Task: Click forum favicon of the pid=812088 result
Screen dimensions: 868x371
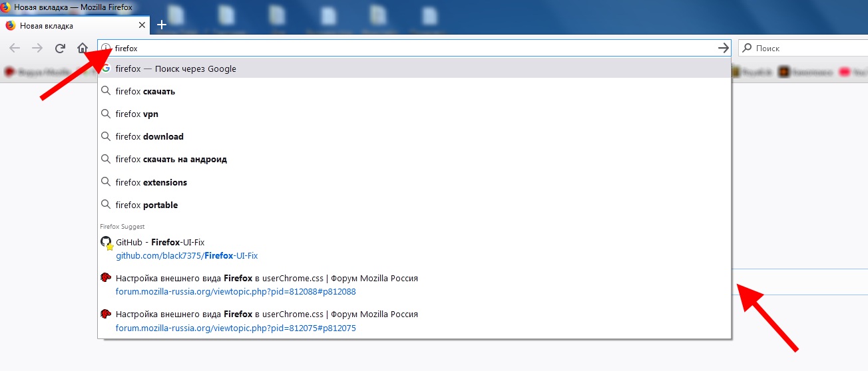Action: [x=105, y=278]
